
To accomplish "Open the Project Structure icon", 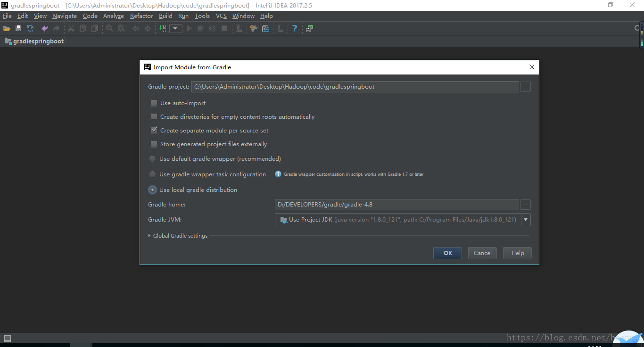I will (x=265, y=29).
